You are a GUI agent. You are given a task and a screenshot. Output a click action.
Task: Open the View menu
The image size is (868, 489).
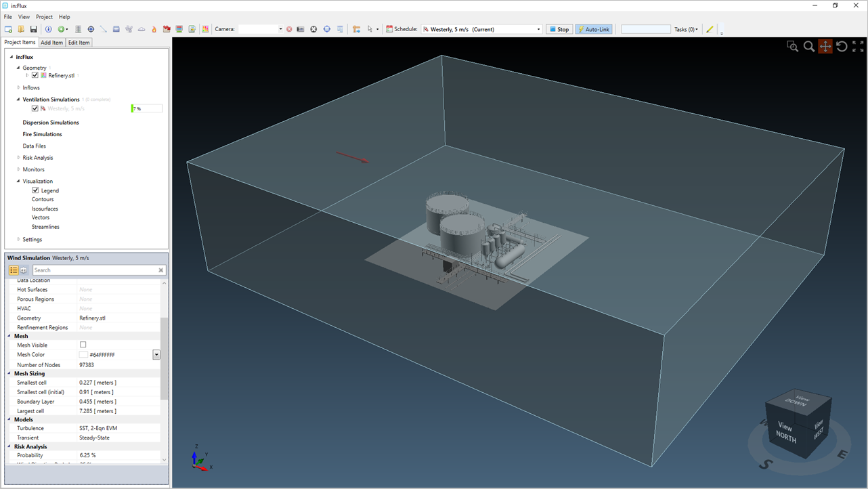point(24,17)
